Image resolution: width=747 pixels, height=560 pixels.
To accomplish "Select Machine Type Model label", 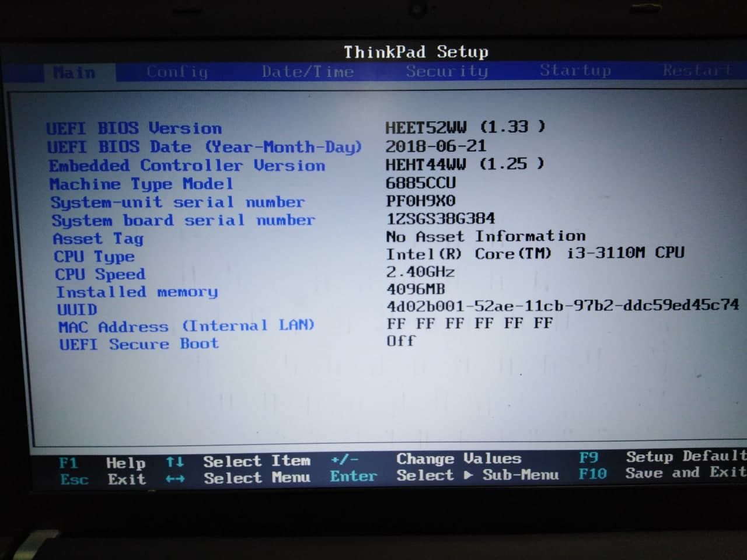I will tap(141, 184).
